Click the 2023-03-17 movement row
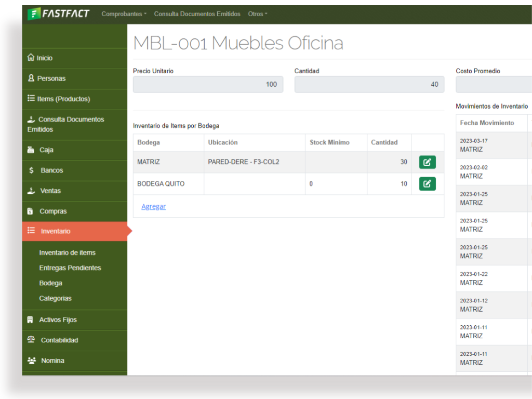532x399 pixels. (x=494, y=145)
